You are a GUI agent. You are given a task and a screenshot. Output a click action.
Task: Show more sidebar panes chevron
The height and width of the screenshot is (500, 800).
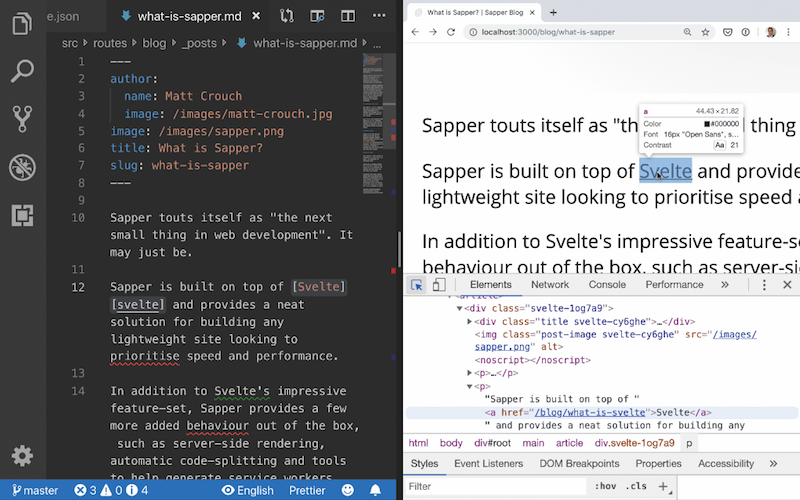773,463
